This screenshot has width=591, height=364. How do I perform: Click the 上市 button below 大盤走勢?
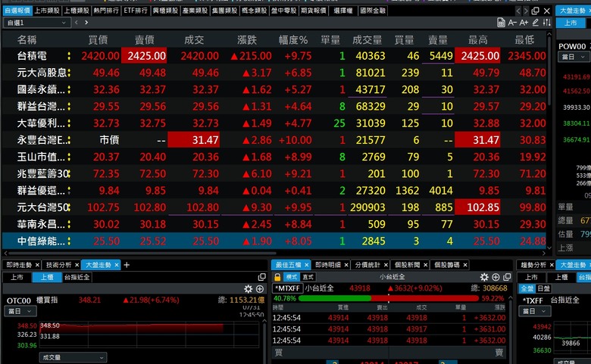(x=571, y=23)
